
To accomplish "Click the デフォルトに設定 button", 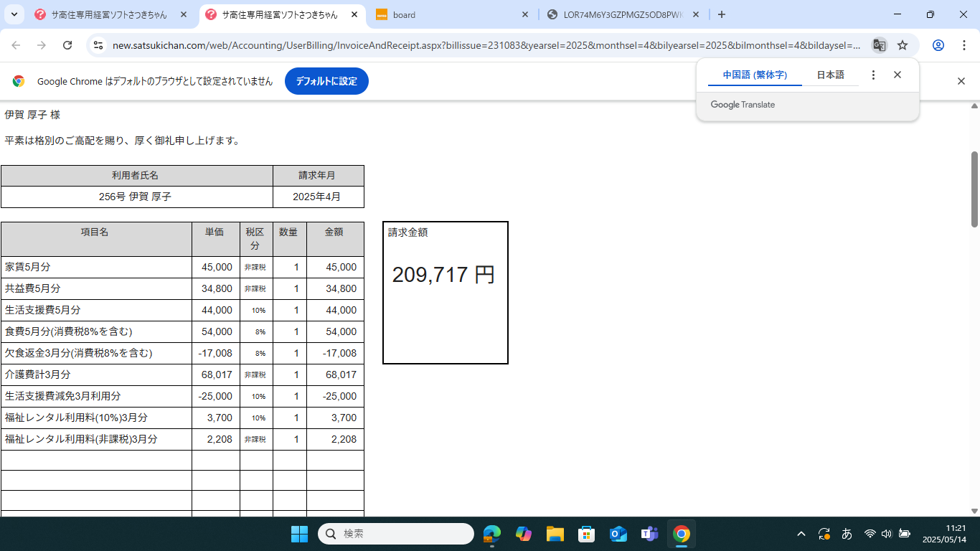I will click(x=326, y=81).
